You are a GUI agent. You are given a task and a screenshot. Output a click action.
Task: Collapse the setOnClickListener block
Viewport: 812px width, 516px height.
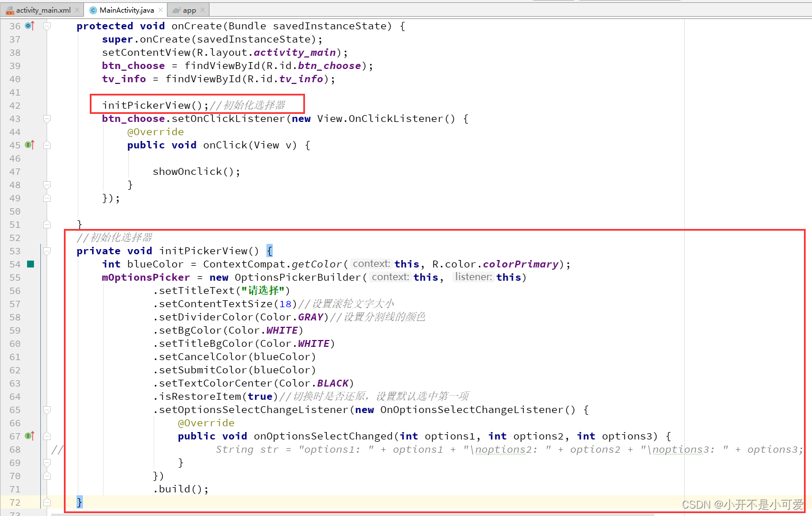[47, 118]
